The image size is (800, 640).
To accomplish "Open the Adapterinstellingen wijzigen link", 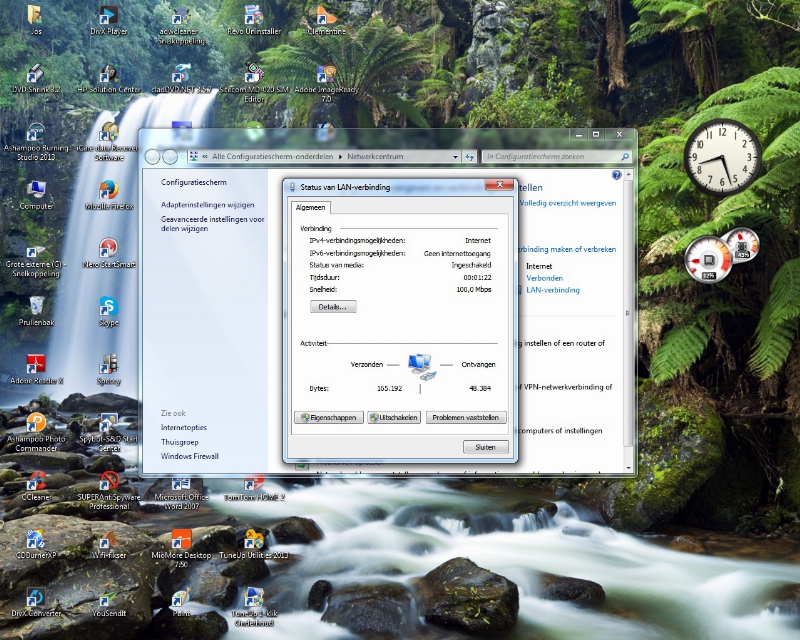I will [x=207, y=204].
